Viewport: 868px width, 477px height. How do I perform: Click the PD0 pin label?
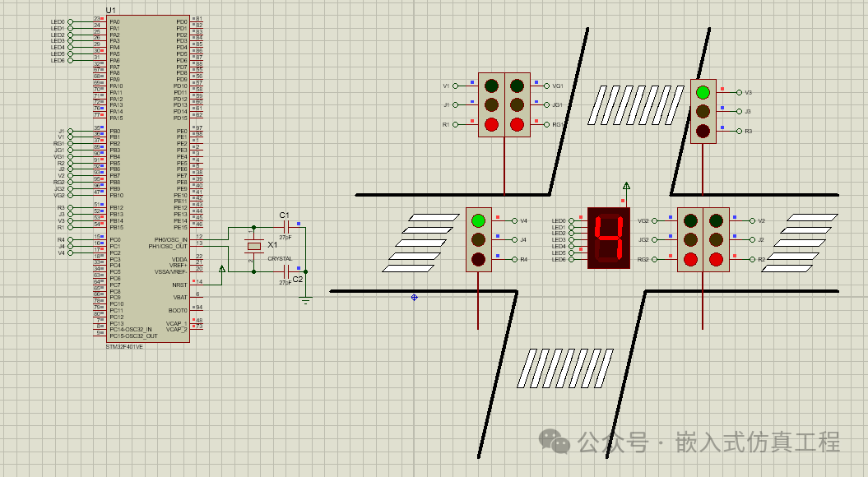(x=182, y=22)
